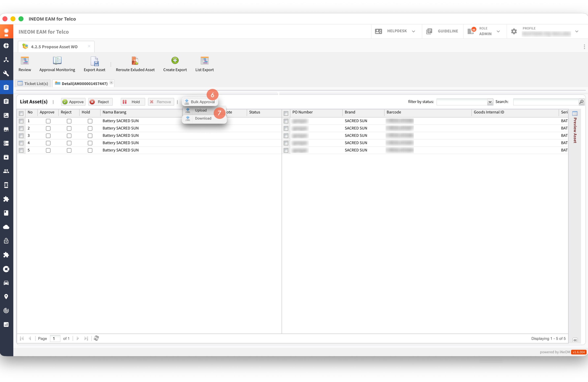Click the Export Asset icon
Screen dimensions: 588x382
pos(94,61)
